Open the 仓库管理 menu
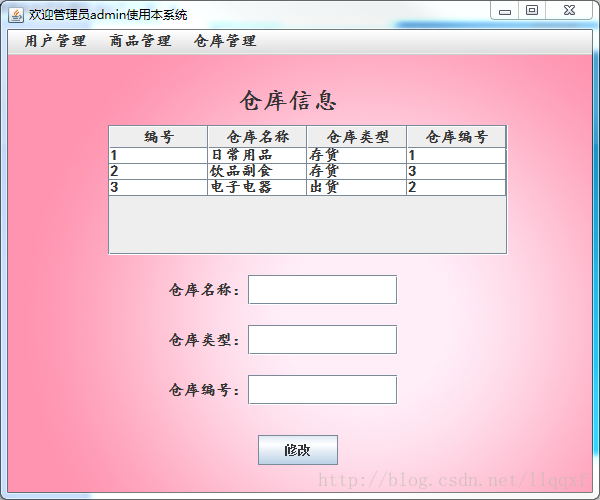Screen dimensions: 600x500 click(x=225, y=41)
